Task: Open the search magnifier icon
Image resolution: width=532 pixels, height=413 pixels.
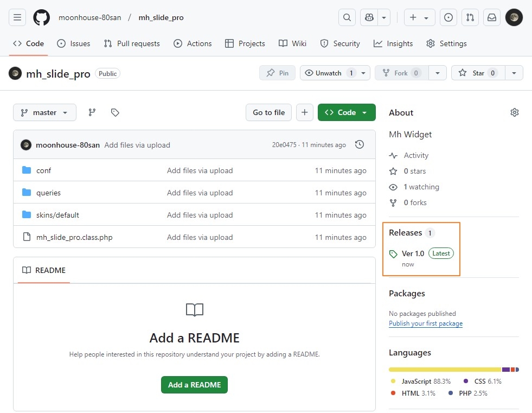Action: pos(347,17)
